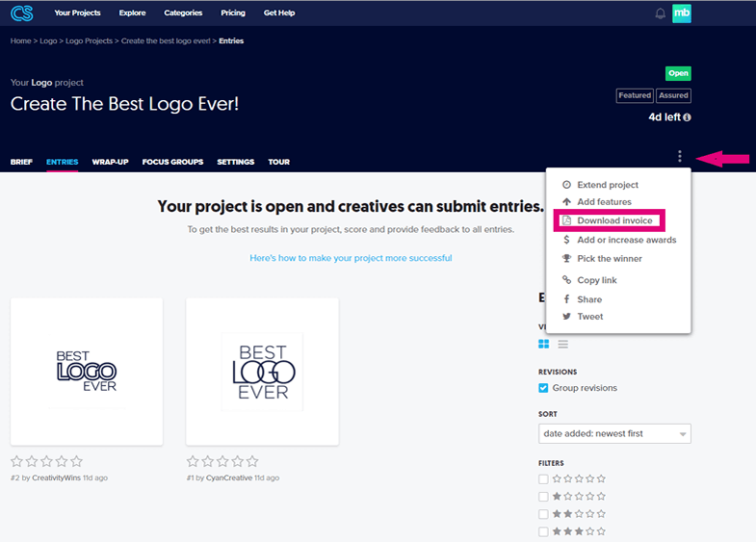Choose Share from the menu
The height and width of the screenshot is (542, 756).
pos(589,299)
